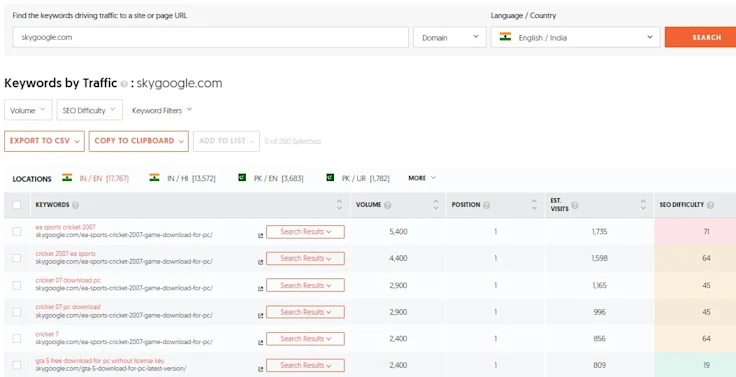The height and width of the screenshot is (377, 736).
Task: Click India flag beside IN / EN location
Action: (x=67, y=177)
